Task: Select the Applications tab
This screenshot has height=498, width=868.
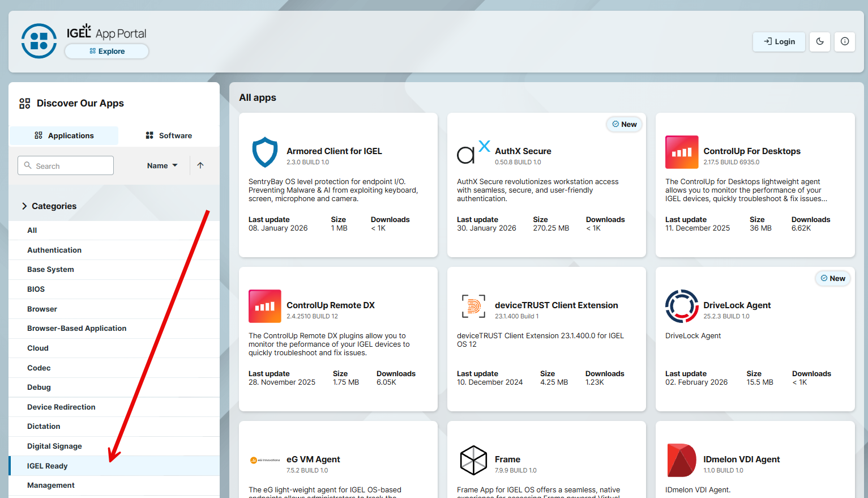Action: (64, 135)
